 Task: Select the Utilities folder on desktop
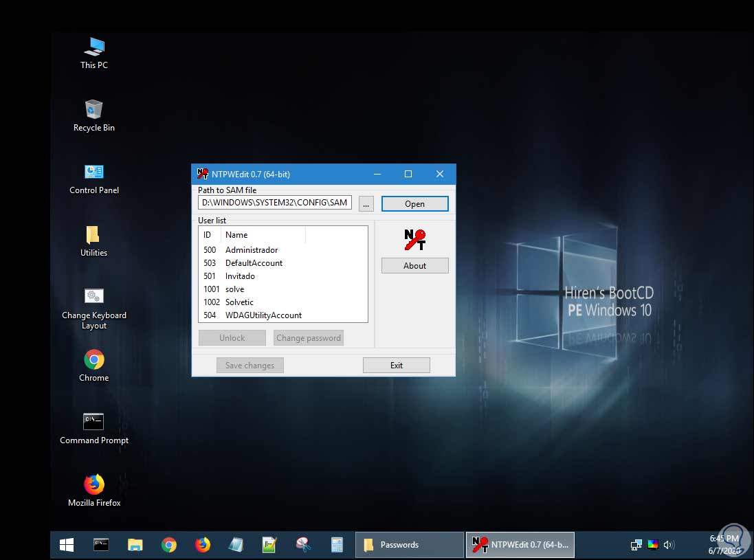93,240
